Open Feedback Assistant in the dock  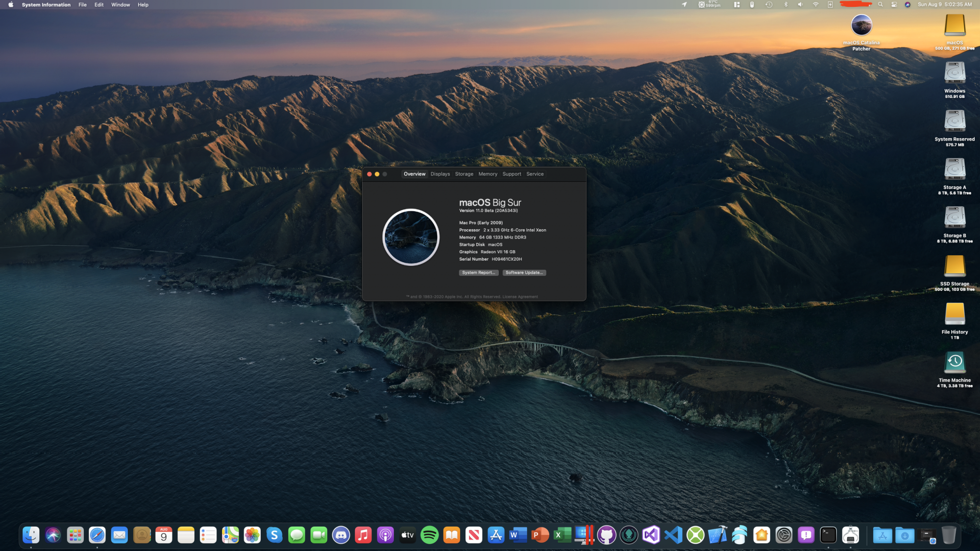point(806,535)
